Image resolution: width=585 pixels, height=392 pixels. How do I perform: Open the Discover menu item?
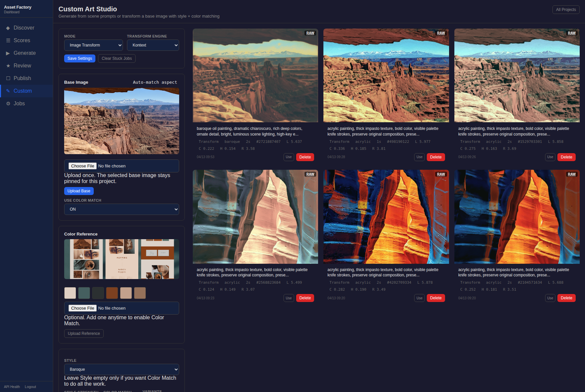pos(27,28)
